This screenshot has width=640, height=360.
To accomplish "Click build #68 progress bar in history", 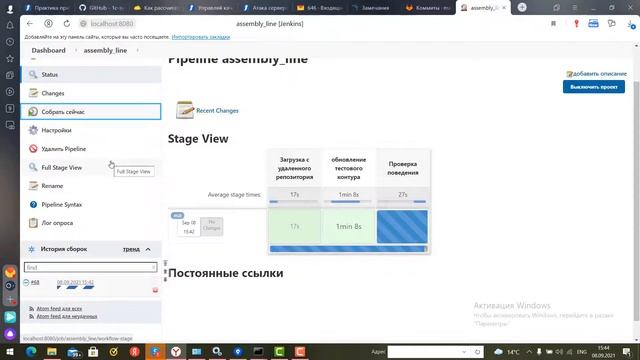I will click(76, 287).
